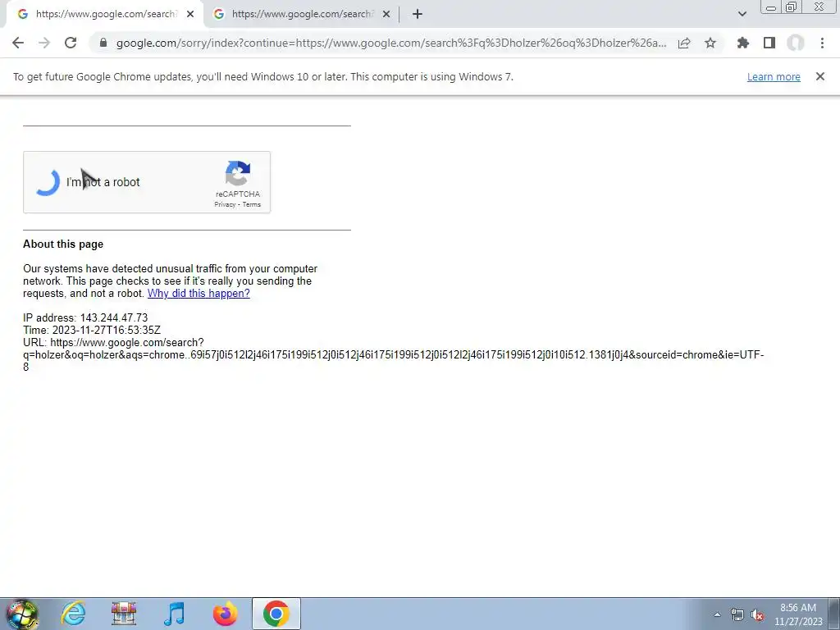Screen dimensions: 840x630
Task: Launch Firefox from the taskbar
Action: click(226, 614)
